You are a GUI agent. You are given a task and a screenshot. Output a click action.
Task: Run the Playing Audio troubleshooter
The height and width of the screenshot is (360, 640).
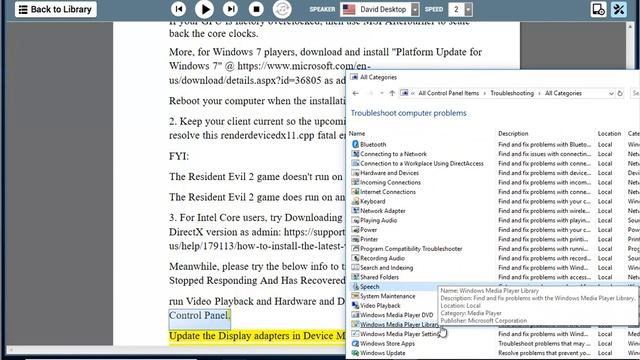pyautogui.click(x=374, y=220)
